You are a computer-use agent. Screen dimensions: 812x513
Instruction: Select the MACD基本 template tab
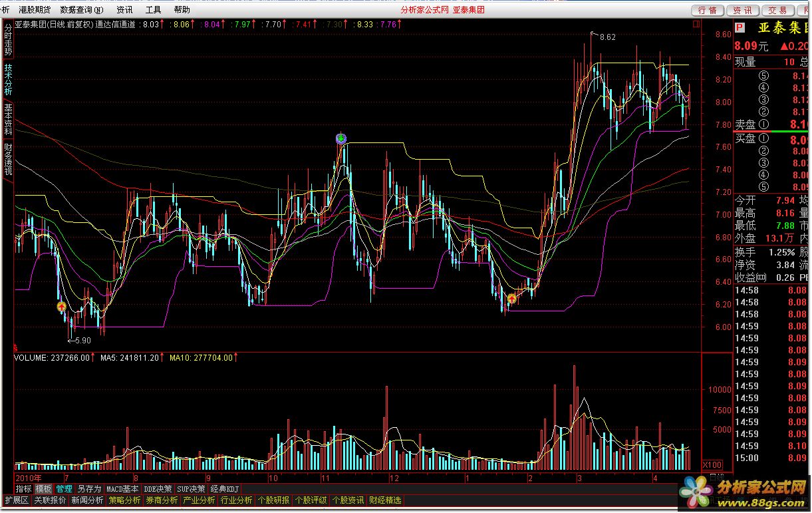coord(123,488)
